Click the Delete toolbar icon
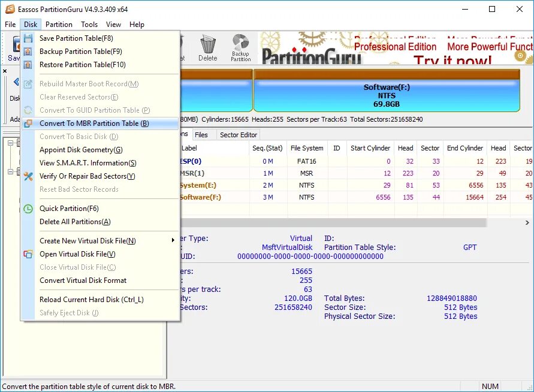 (208, 43)
